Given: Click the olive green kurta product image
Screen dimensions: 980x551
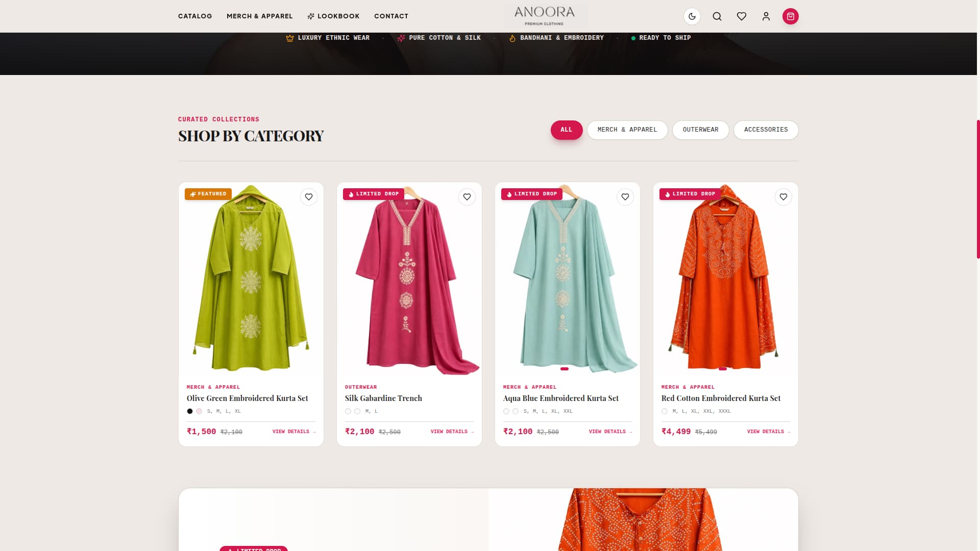Looking at the screenshot, I should coord(251,279).
